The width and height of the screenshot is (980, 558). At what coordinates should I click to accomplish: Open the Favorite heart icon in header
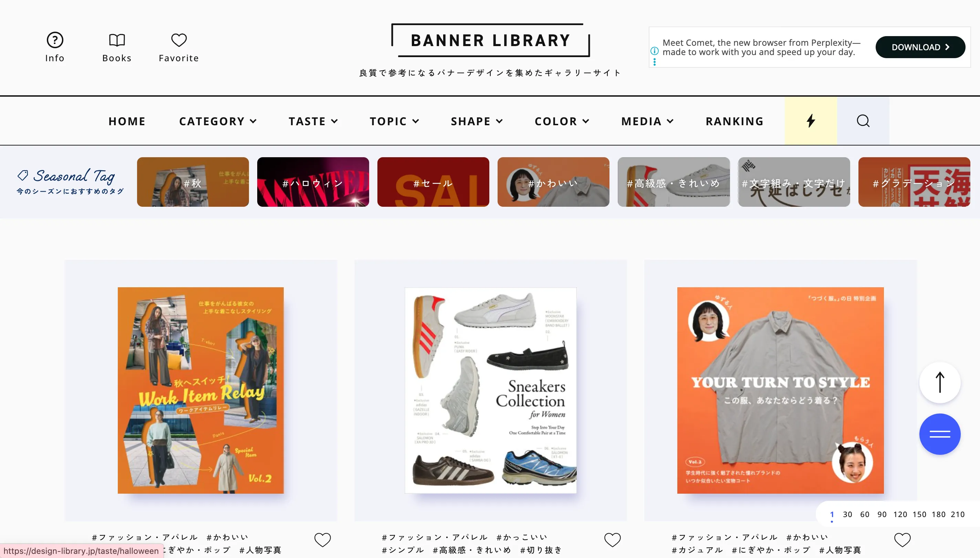tap(179, 40)
